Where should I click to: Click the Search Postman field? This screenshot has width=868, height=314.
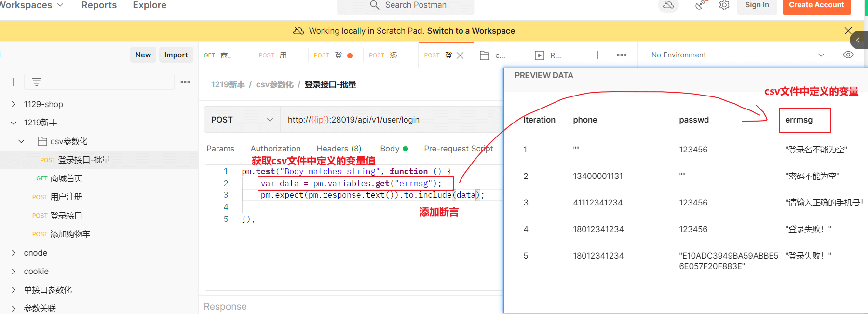point(405,5)
